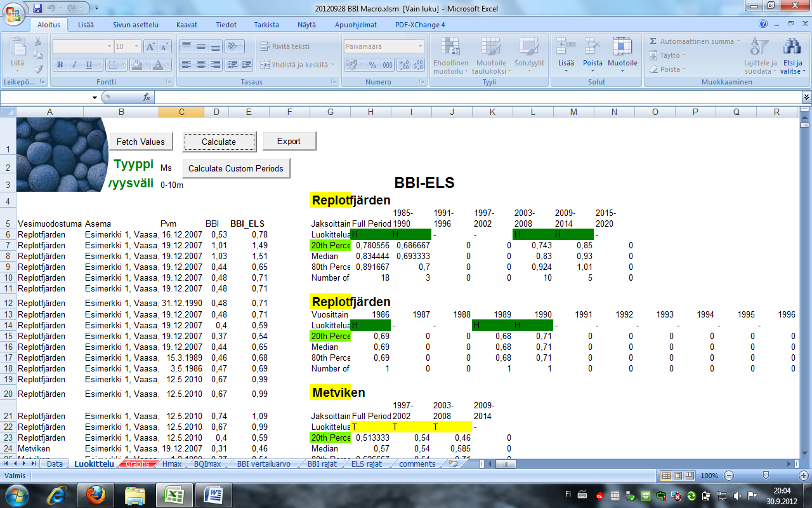
Task: Open the Windows Start menu
Action: tap(17, 494)
